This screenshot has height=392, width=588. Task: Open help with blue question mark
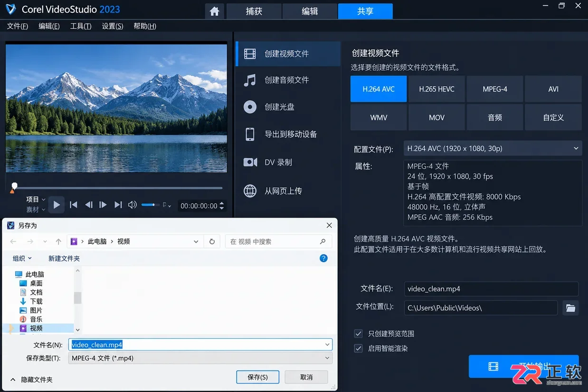323,258
